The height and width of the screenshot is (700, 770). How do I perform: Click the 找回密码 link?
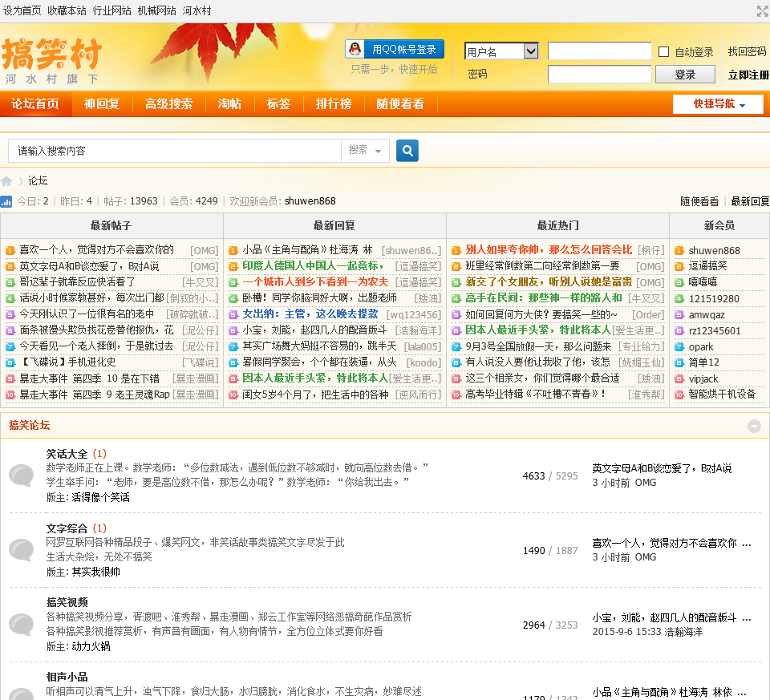[747, 51]
